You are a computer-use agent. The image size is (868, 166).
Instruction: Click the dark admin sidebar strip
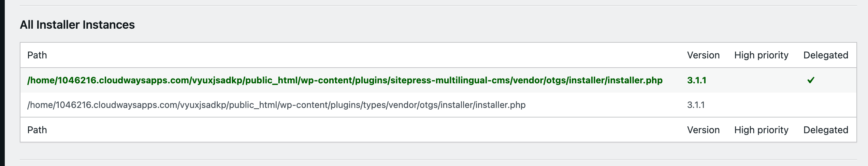(x=2, y=83)
